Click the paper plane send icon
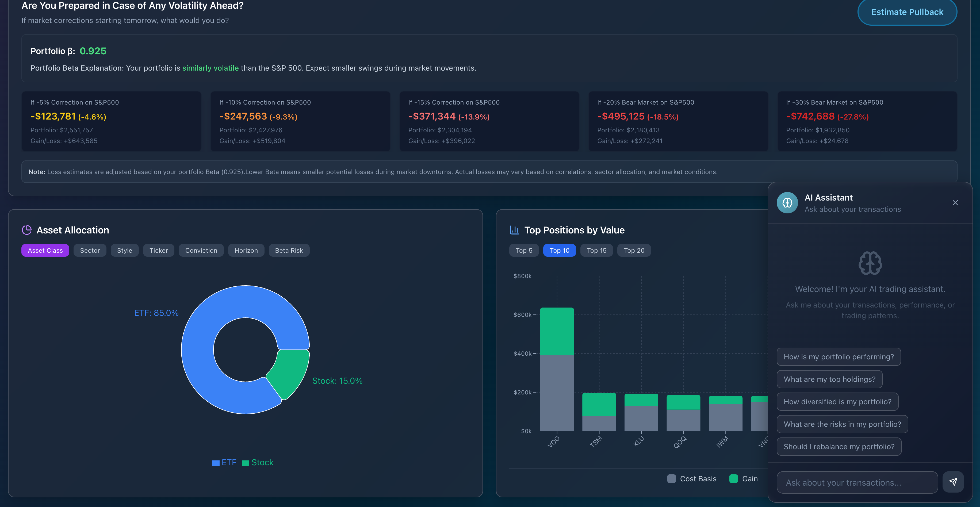This screenshot has width=980, height=507. (x=953, y=482)
